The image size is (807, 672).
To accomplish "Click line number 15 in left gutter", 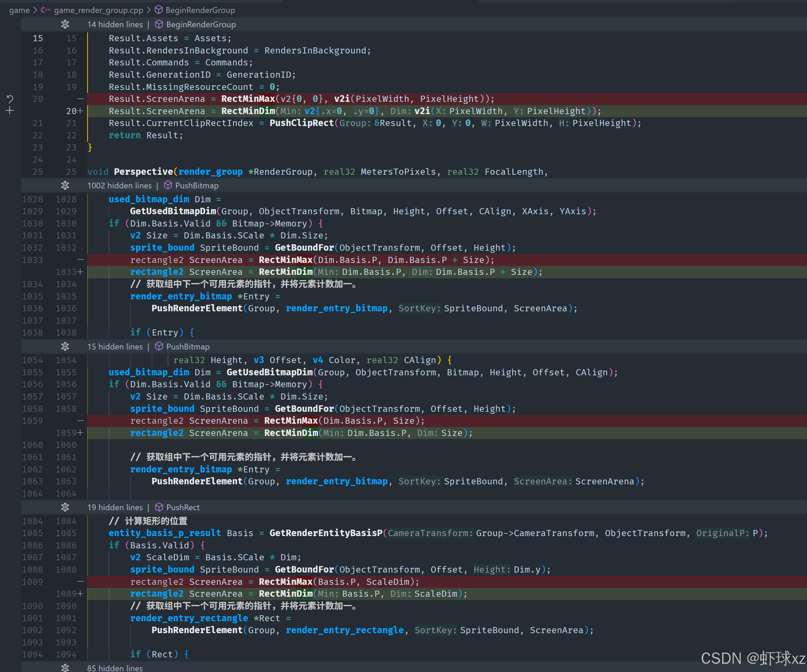I will [38, 38].
